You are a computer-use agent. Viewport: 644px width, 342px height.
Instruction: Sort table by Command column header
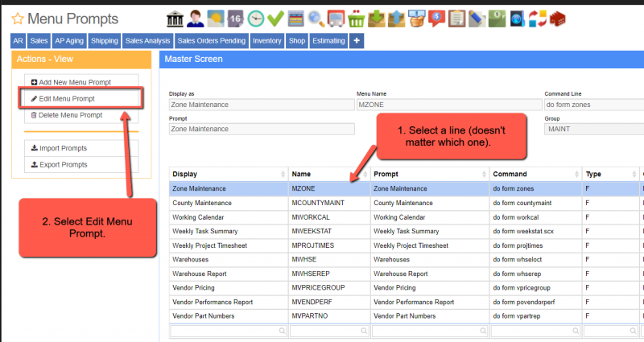click(x=531, y=174)
